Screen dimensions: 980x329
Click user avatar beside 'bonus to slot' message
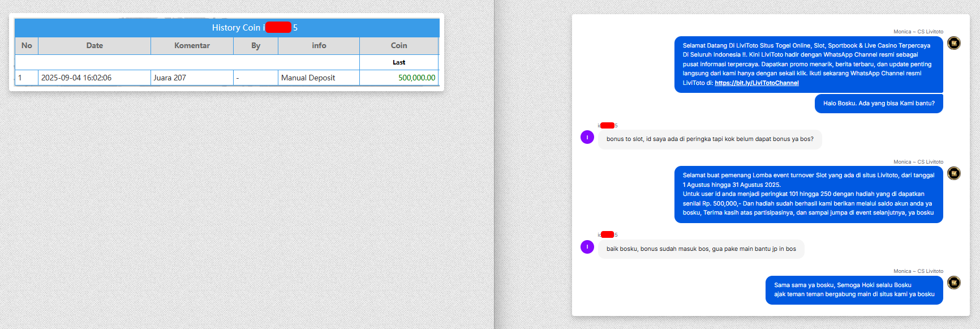tap(587, 137)
